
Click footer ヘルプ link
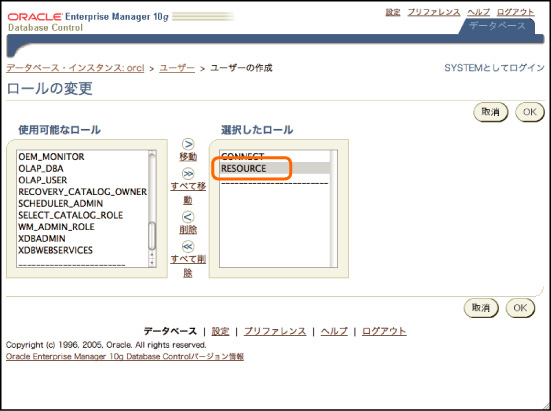pos(334,331)
